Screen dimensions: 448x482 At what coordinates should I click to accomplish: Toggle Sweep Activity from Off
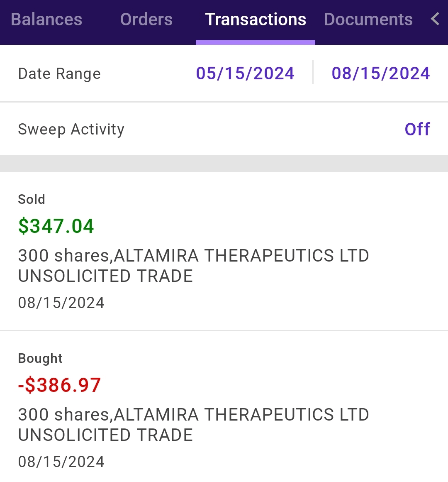click(417, 130)
